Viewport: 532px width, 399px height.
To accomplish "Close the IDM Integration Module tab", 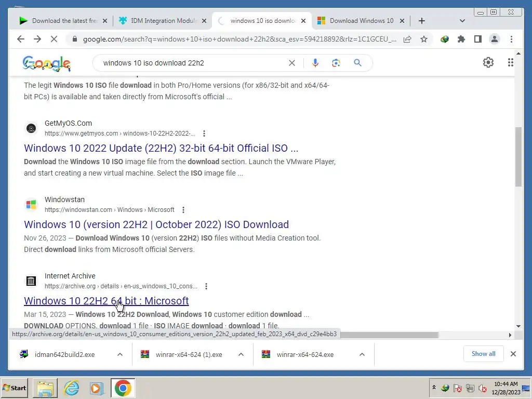I will coord(204,21).
